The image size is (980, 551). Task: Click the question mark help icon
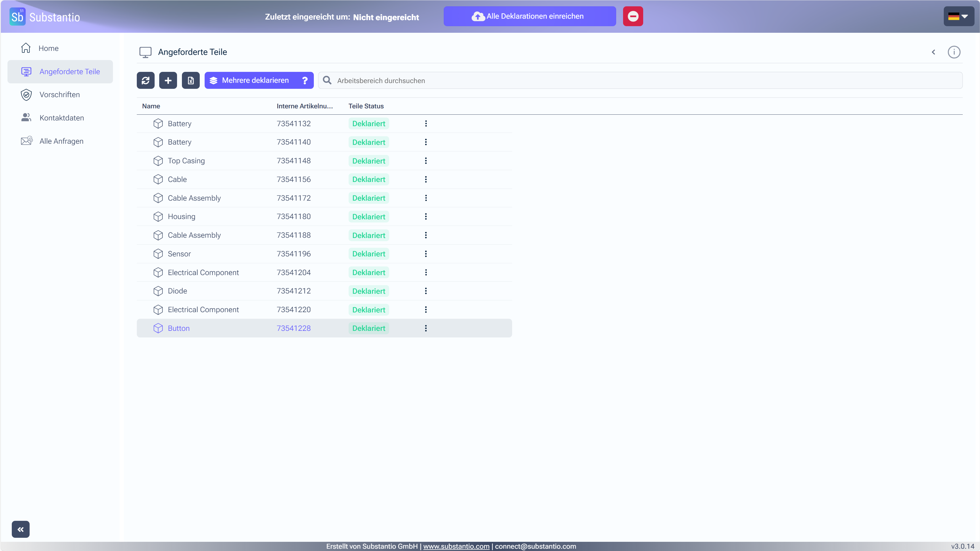(305, 80)
